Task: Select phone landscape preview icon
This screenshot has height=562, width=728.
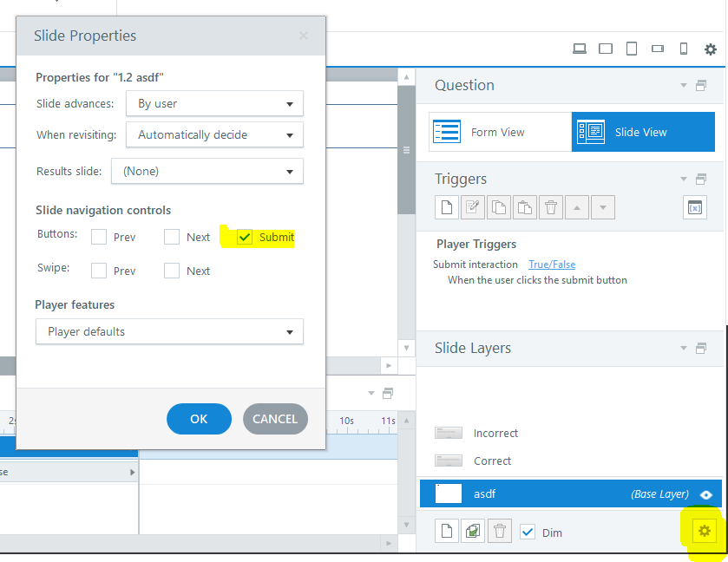Action: tap(658, 49)
